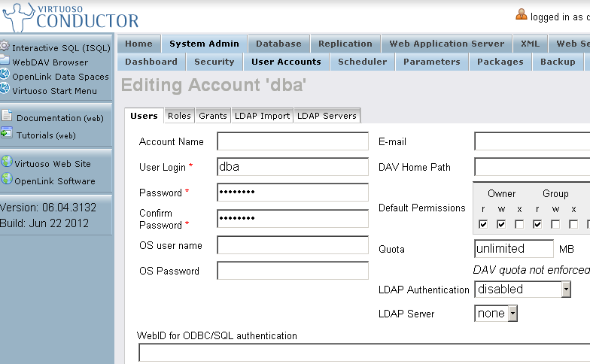
Task: Open the Scheduler subtab
Action: 363,62
